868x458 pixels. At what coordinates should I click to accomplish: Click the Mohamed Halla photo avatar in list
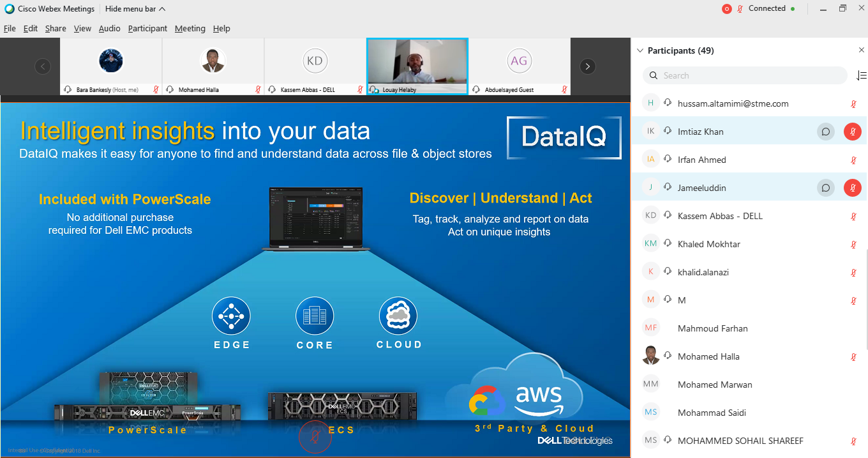650,356
